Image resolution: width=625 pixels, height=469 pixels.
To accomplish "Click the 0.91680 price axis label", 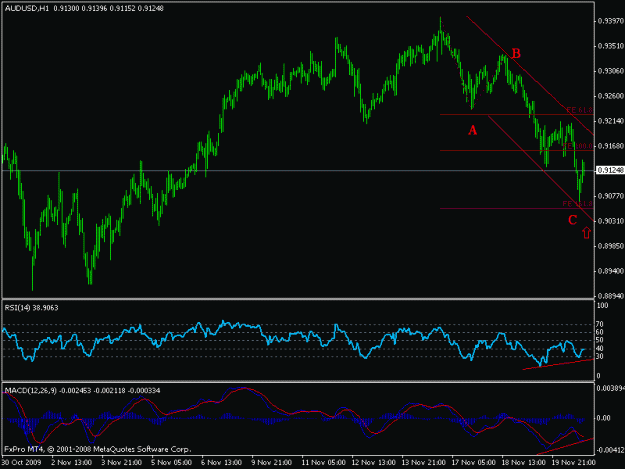I will tap(611, 146).
